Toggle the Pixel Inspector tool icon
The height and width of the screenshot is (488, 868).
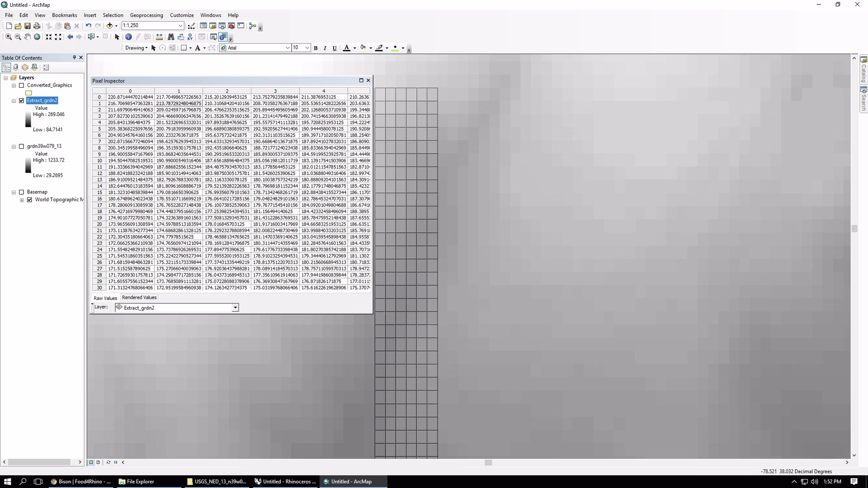pos(223,37)
